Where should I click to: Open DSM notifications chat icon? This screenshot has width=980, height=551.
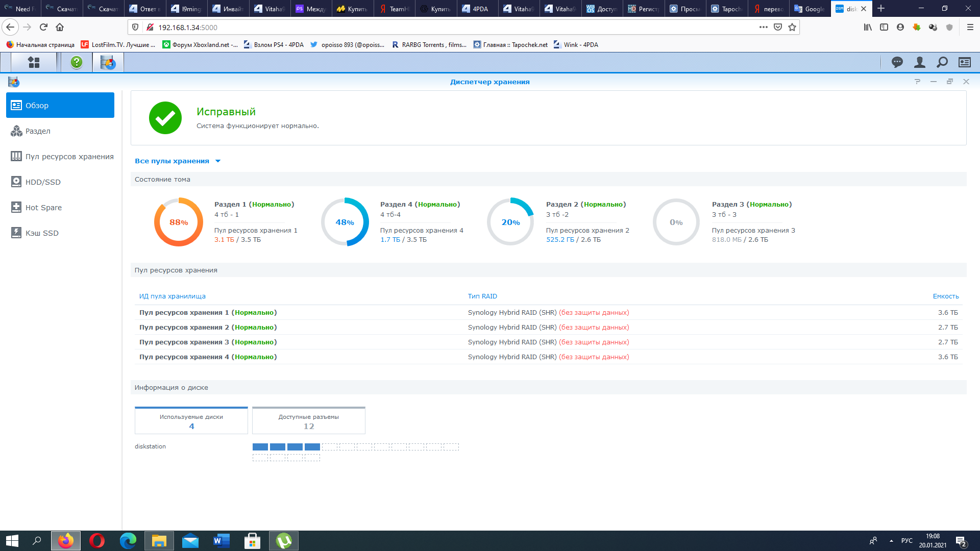point(897,62)
